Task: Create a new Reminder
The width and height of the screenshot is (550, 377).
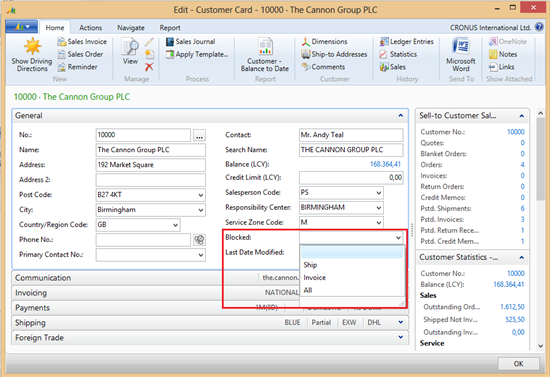Action: pyautogui.click(x=78, y=67)
